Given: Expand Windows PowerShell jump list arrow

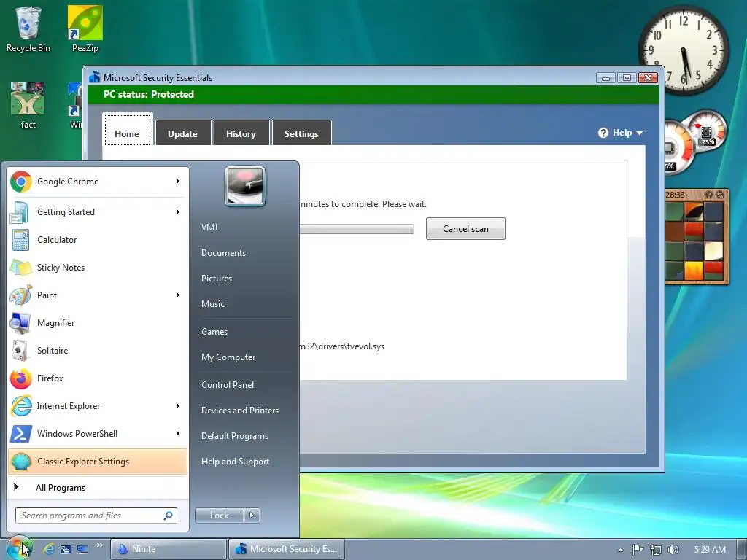Looking at the screenshot, I should point(178,433).
